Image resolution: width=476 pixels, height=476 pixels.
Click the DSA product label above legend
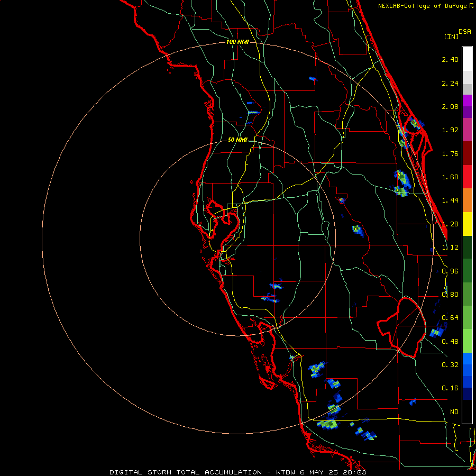click(465, 32)
